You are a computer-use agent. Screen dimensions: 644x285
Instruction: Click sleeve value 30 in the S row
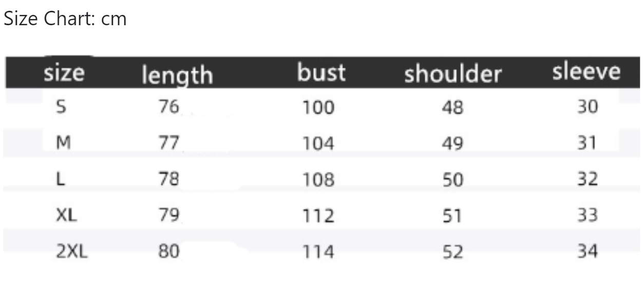586,106
